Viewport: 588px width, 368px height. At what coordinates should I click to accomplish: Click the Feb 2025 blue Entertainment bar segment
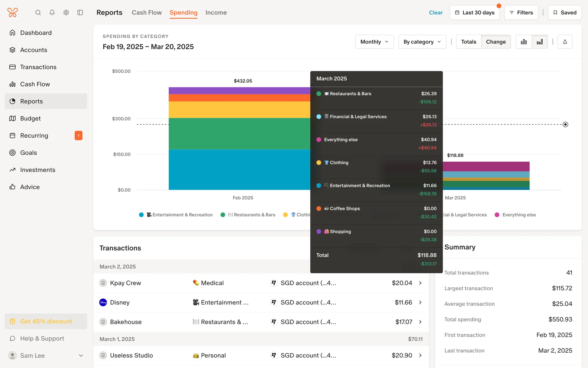tap(239, 170)
